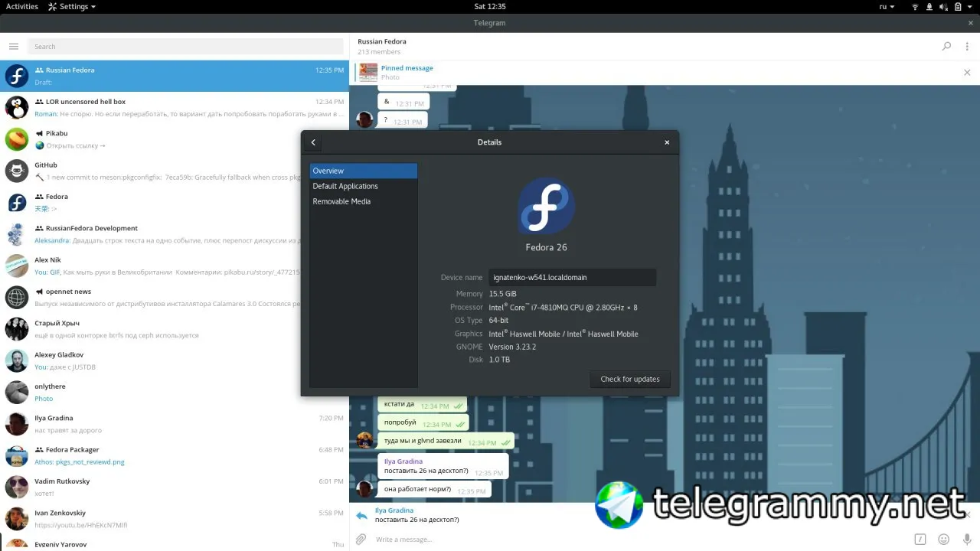Open the Alex Nik conversation

point(175,266)
